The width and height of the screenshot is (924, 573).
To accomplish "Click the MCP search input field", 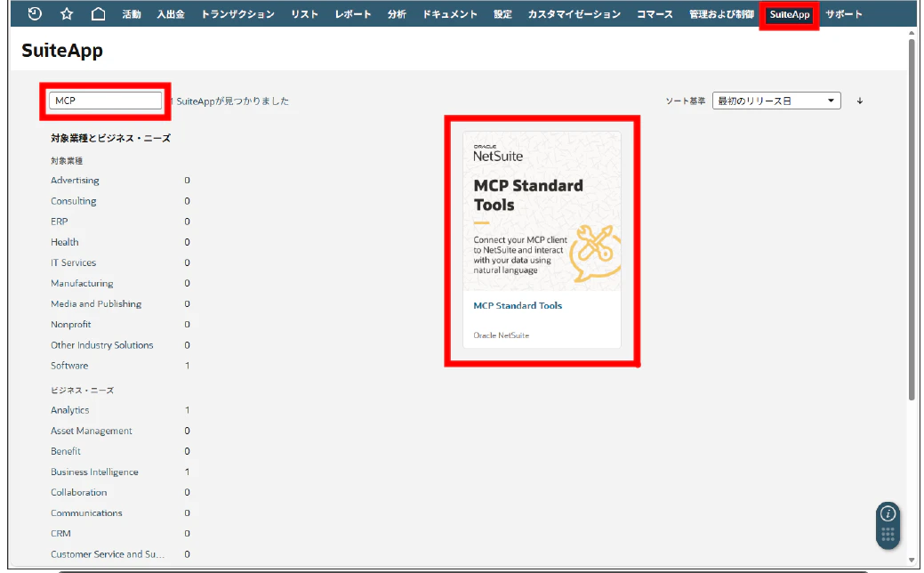I will point(106,101).
